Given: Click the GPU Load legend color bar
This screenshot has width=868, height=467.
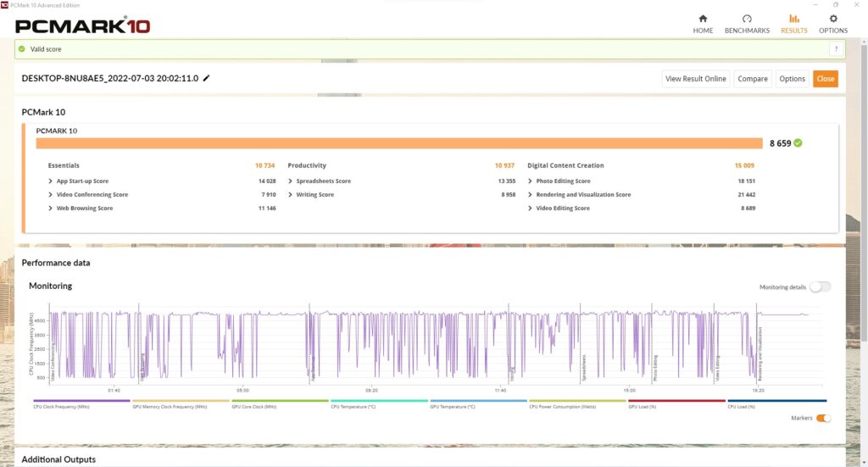Looking at the screenshot, I should [x=677, y=401].
